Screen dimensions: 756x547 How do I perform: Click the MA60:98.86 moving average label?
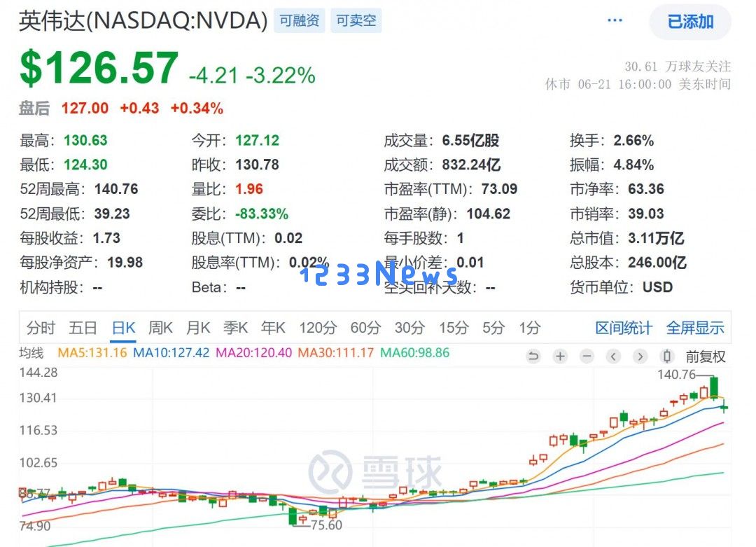[414, 352]
